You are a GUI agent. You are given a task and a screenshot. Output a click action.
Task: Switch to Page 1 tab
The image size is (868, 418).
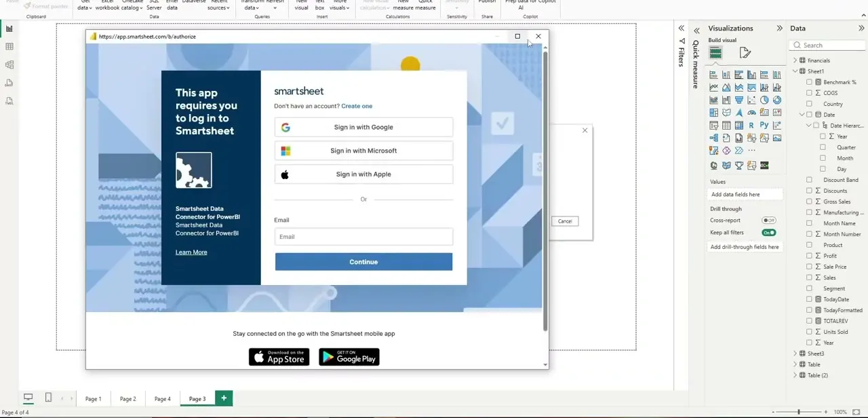click(94, 399)
